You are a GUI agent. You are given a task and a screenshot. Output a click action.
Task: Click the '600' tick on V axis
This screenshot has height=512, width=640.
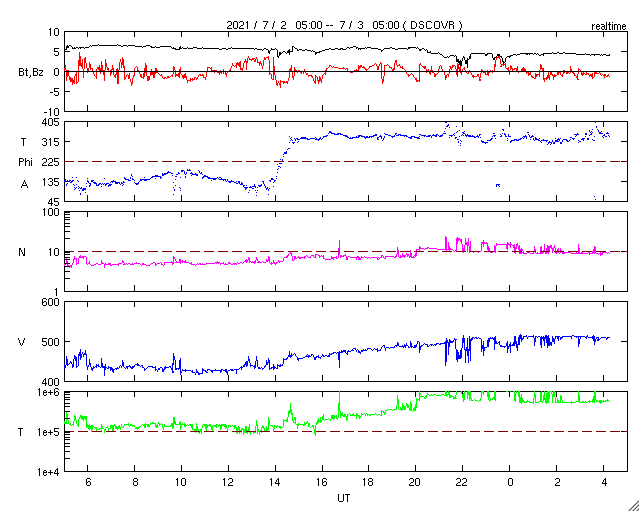[x=51, y=303]
